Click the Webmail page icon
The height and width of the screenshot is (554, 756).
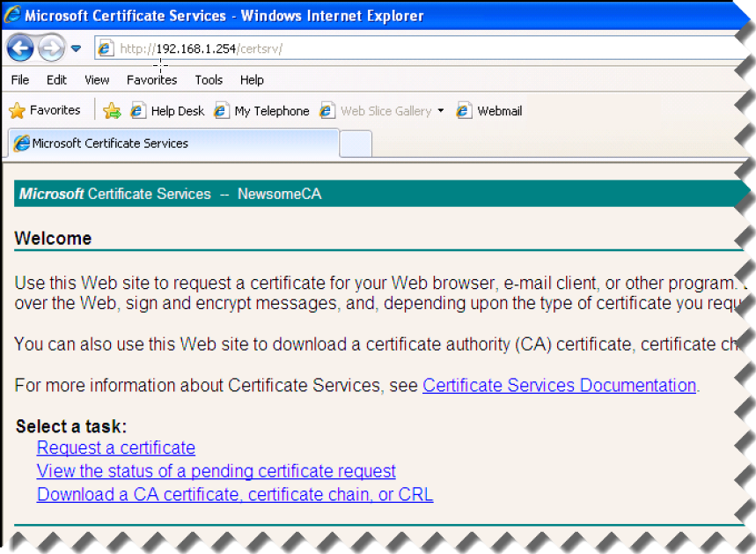[x=464, y=110]
